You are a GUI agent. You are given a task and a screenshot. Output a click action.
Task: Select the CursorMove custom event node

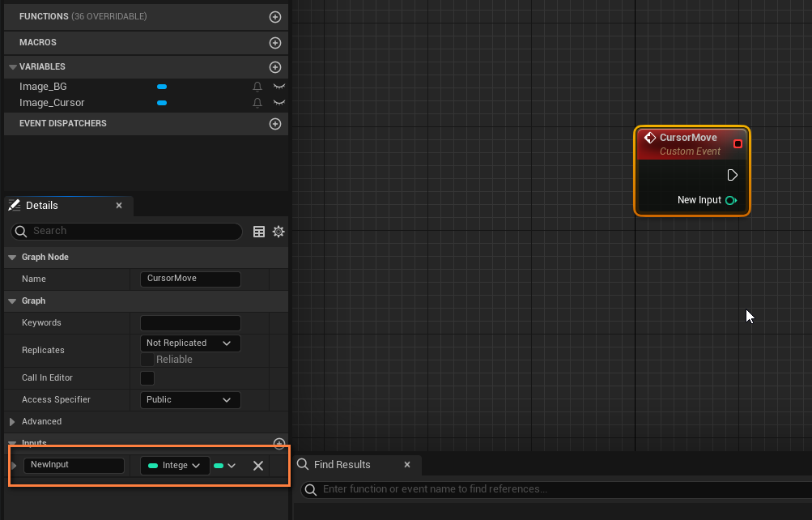point(692,171)
